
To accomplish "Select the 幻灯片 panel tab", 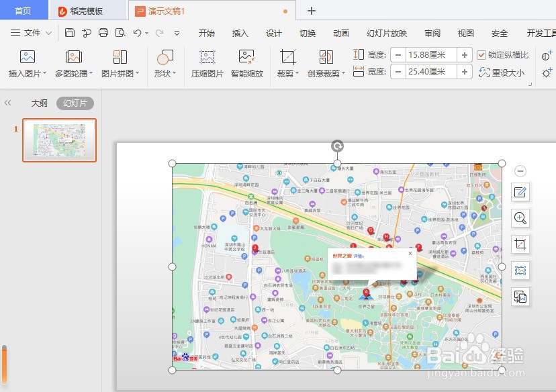I will pyautogui.click(x=75, y=103).
